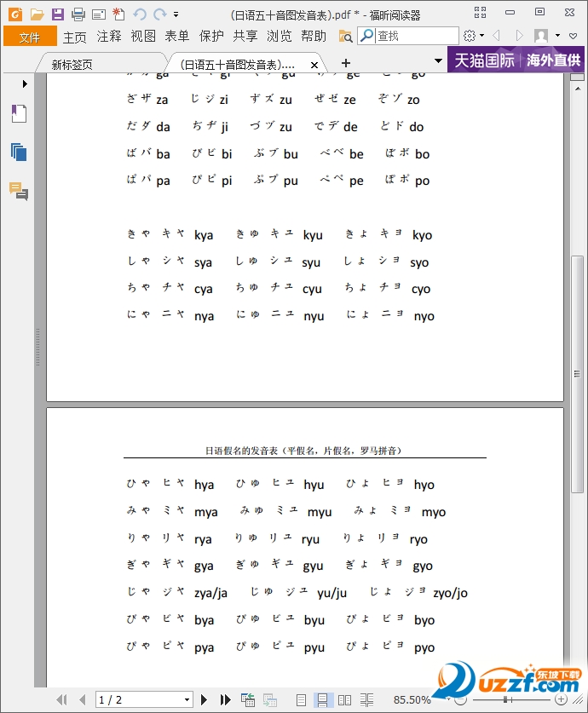Save the document with the floppy disk icon
588x713 pixels.
(x=58, y=14)
